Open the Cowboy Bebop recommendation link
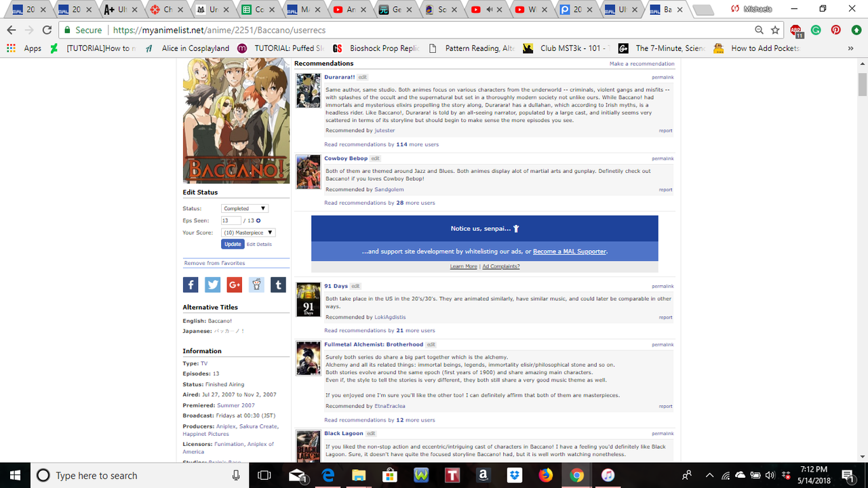 point(346,159)
